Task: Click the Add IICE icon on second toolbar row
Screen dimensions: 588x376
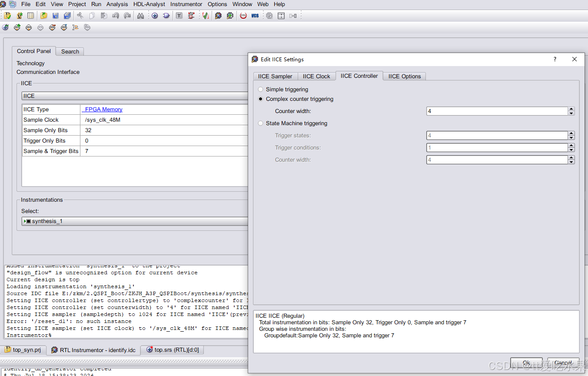Action: pos(17,27)
